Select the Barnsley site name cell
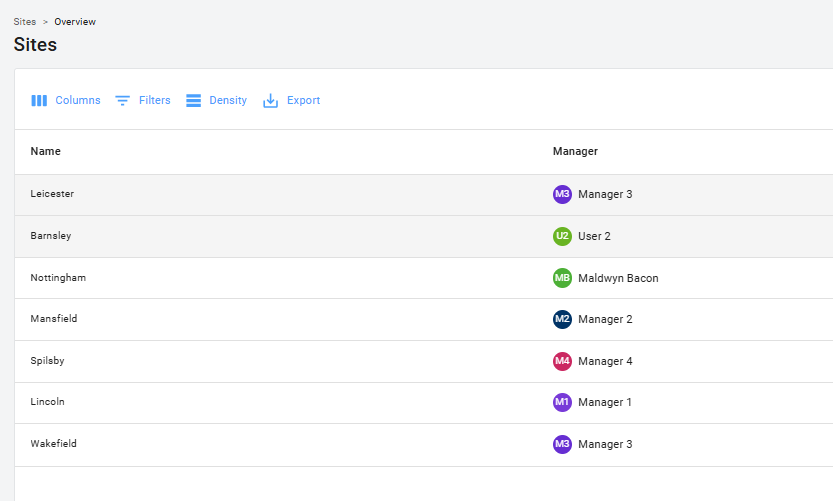Screen dimensions: 833x501 [51, 236]
